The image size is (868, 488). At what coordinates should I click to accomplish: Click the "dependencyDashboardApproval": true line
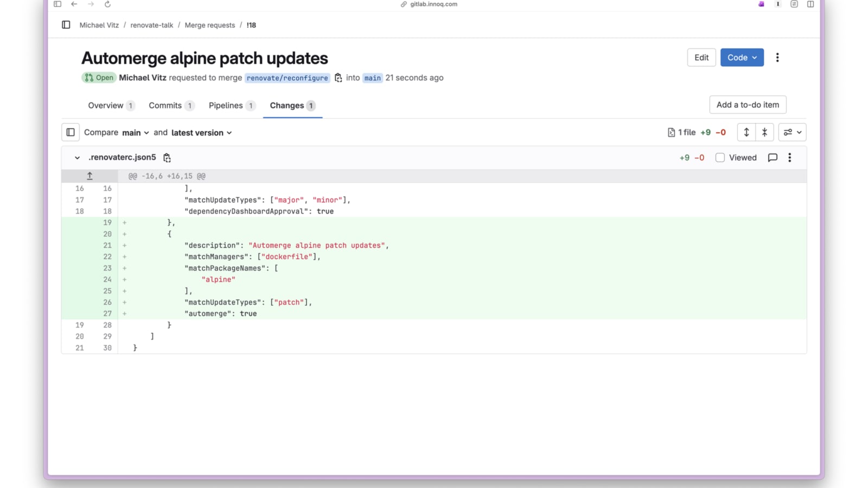click(x=259, y=211)
